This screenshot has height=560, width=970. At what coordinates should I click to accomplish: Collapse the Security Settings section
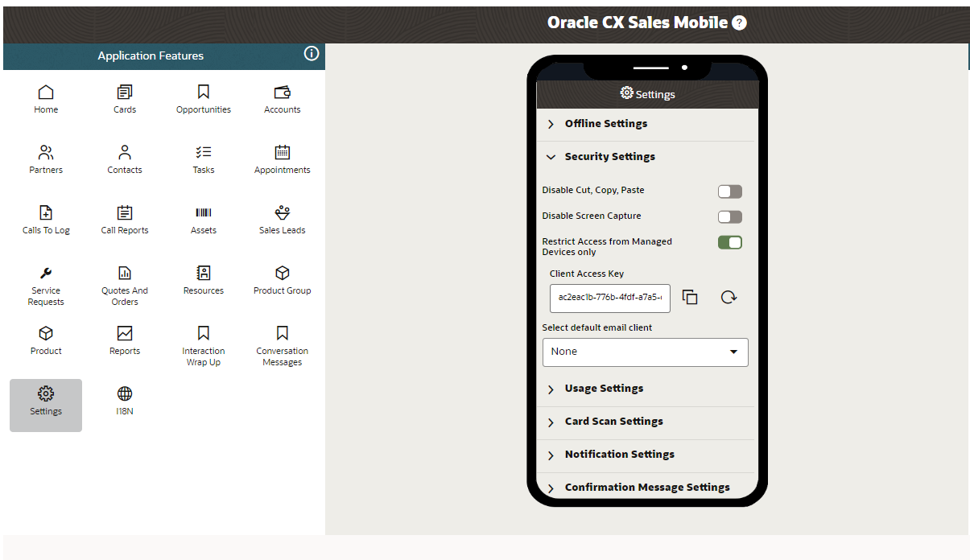(x=609, y=157)
